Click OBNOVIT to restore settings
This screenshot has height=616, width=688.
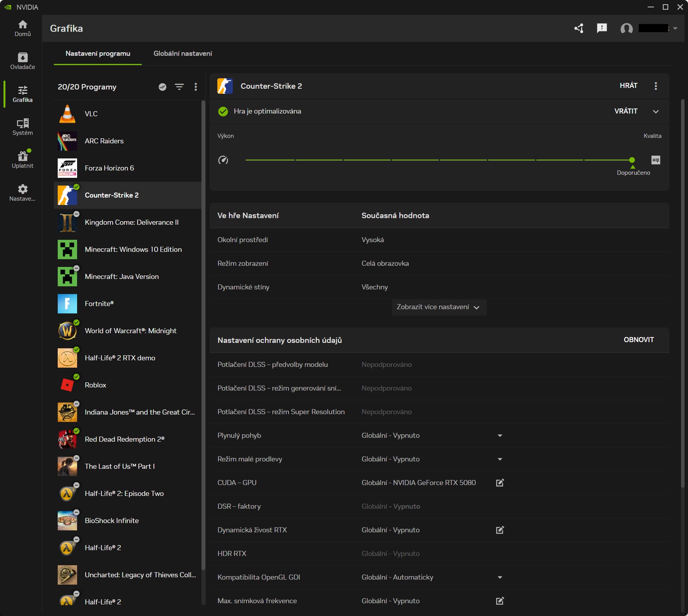click(639, 340)
